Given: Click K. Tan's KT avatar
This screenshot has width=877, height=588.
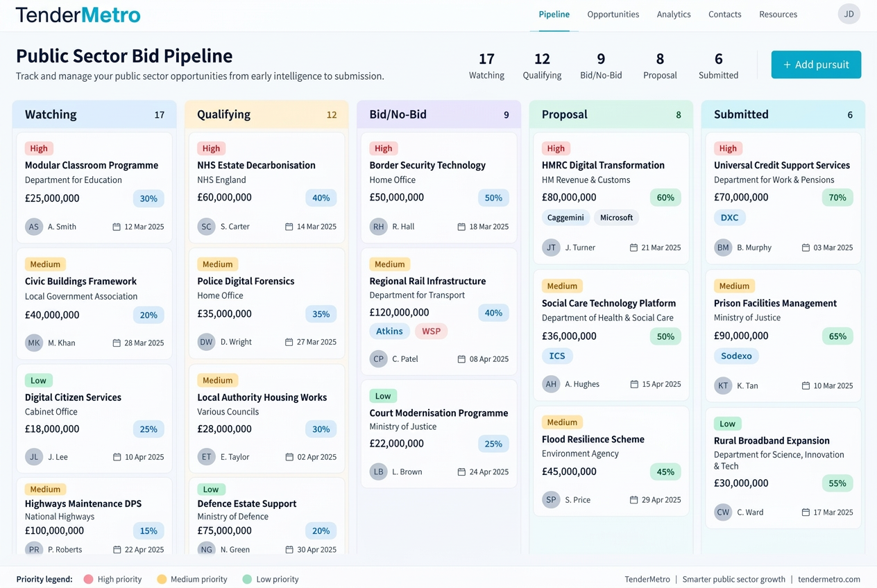Looking at the screenshot, I should pos(723,386).
